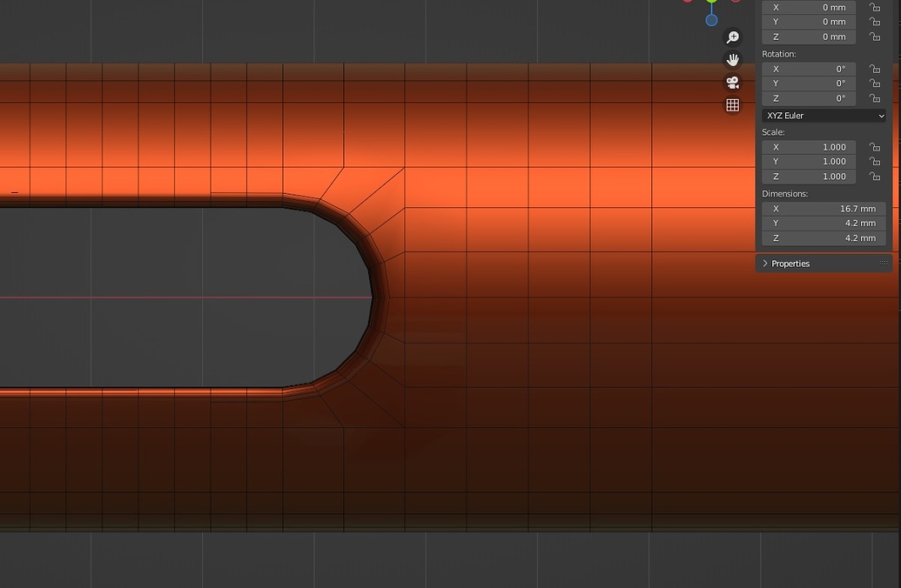This screenshot has width=901, height=588.
Task: Click the Dimensions X field showing 16.7 mm
Action: click(x=824, y=209)
